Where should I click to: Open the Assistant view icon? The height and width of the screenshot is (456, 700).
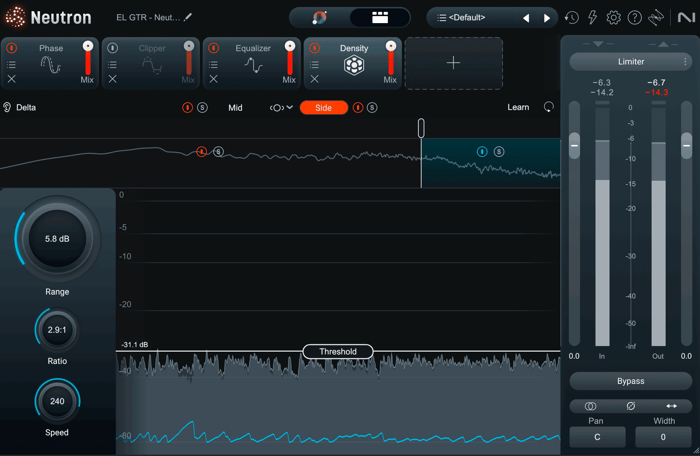pyautogui.click(x=320, y=17)
